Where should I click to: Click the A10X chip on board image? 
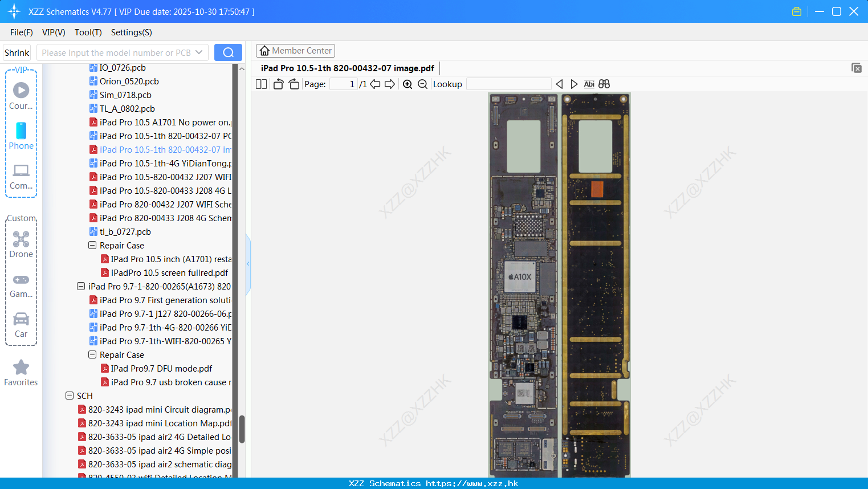click(x=521, y=277)
